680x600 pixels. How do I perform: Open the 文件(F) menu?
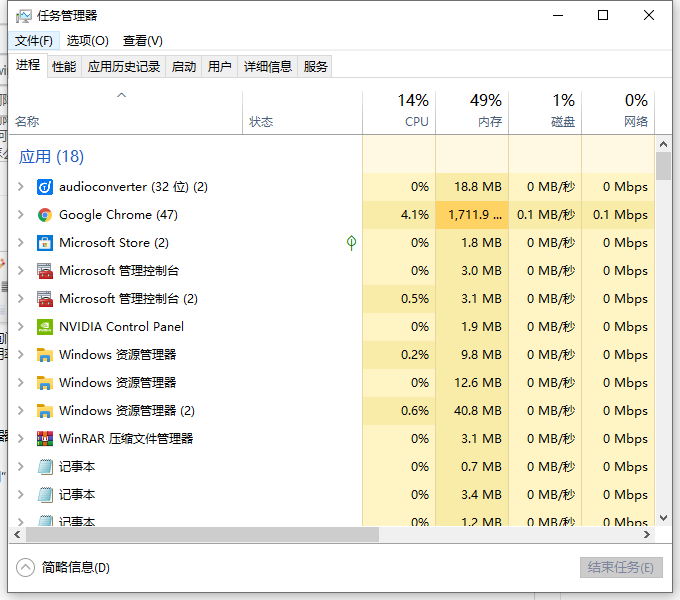point(34,41)
